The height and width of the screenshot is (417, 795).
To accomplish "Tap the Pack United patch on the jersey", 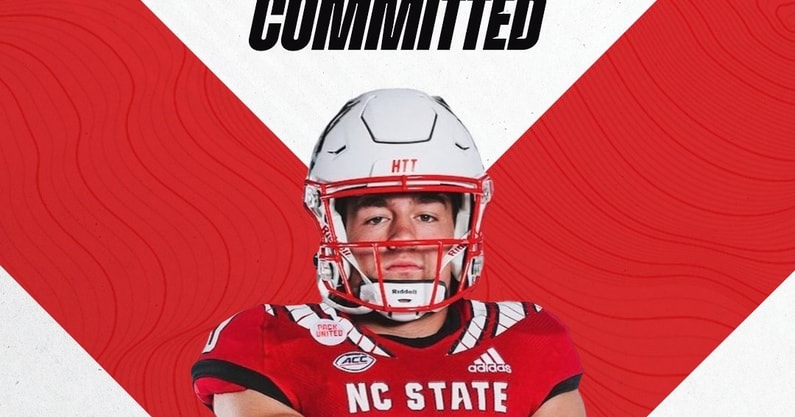I will point(330,331).
